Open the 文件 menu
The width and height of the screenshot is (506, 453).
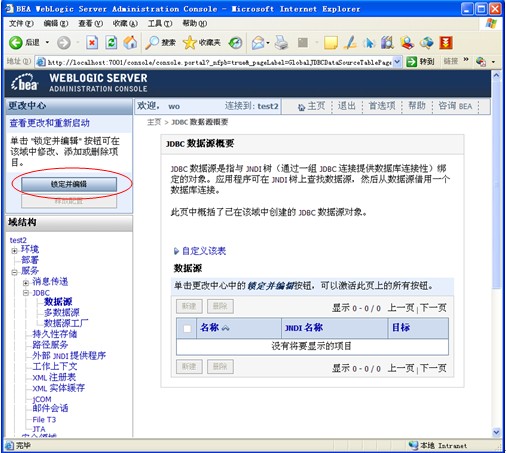pyautogui.click(x=21, y=23)
